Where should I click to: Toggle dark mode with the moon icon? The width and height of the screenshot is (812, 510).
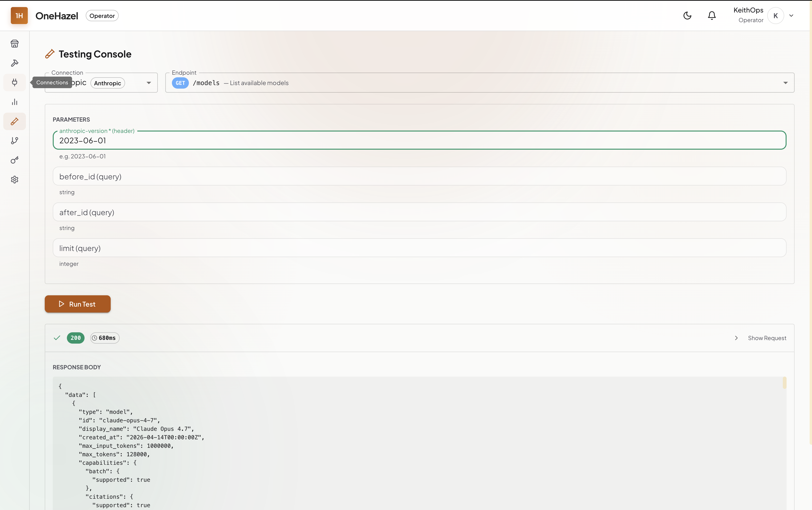[x=687, y=16]
